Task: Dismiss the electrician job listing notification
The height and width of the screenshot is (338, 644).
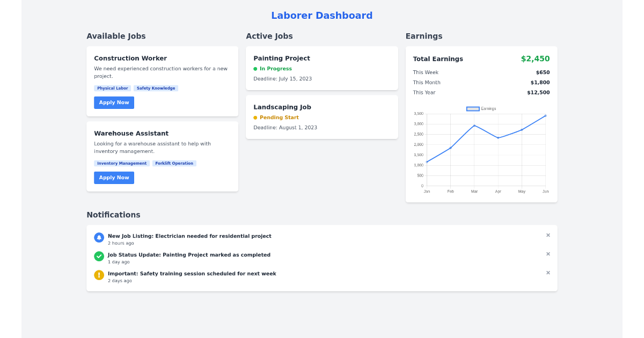Action: 548,235
